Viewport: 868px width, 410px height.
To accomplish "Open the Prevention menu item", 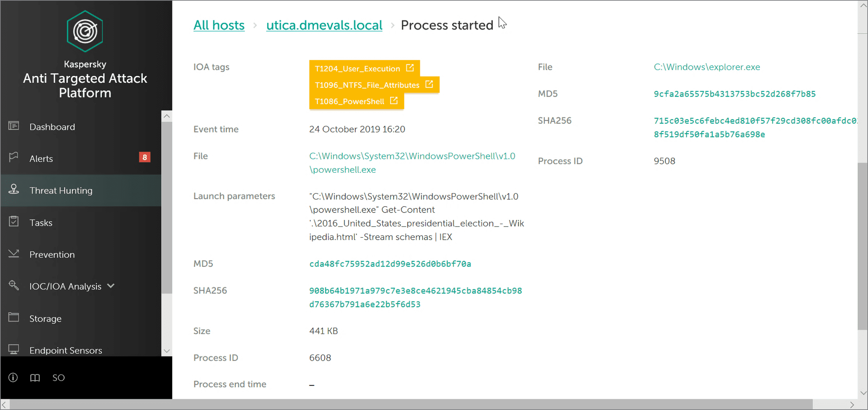I will tap(52, 254).
